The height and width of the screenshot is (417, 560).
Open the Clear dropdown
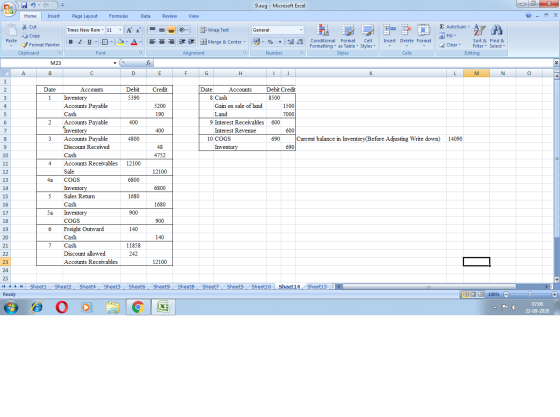click(x=450, y=45)
